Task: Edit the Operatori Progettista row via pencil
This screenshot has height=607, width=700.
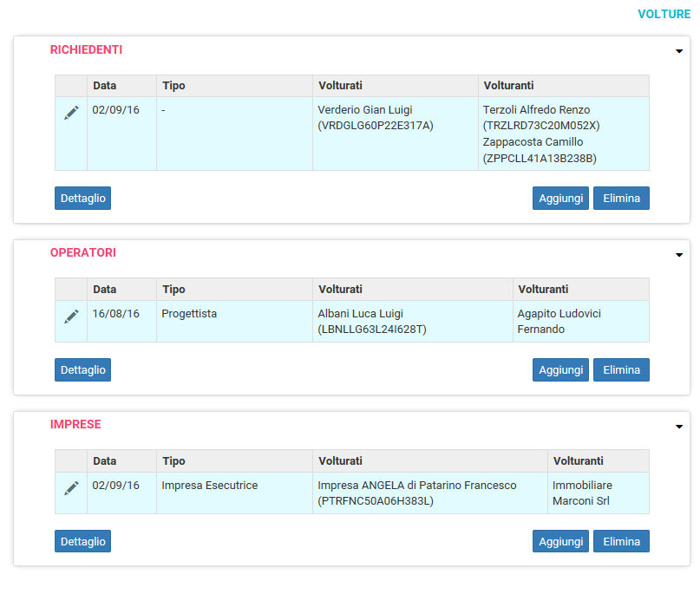Action: coord(71,316)
